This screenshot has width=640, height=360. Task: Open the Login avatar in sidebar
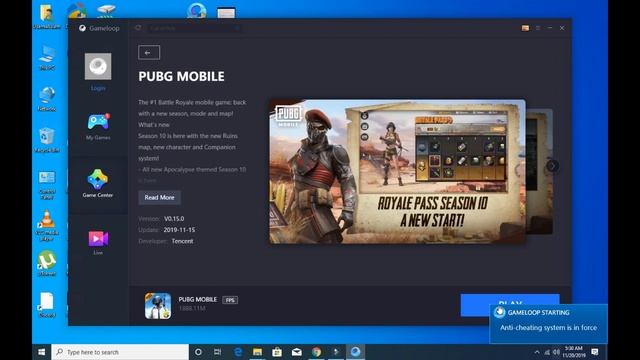click(x=98, y=66)
